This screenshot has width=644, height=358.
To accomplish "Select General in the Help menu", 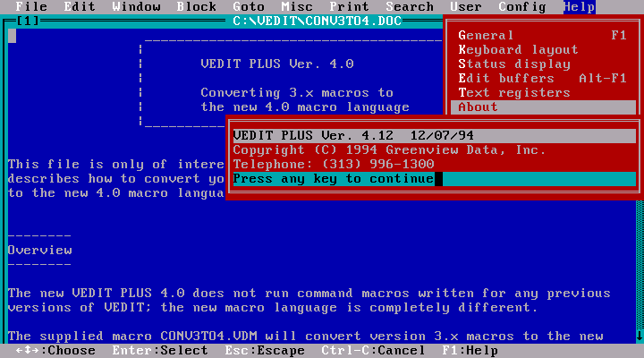I will coord(543,35).
